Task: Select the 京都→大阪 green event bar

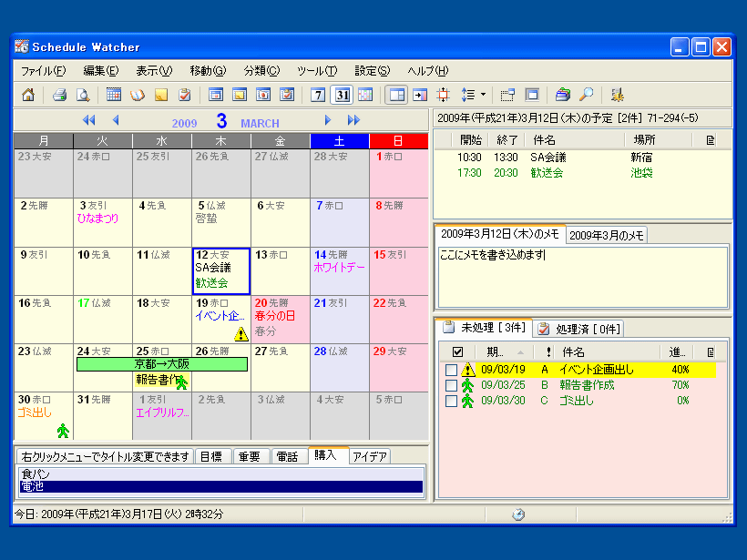Action: [162, 364]
